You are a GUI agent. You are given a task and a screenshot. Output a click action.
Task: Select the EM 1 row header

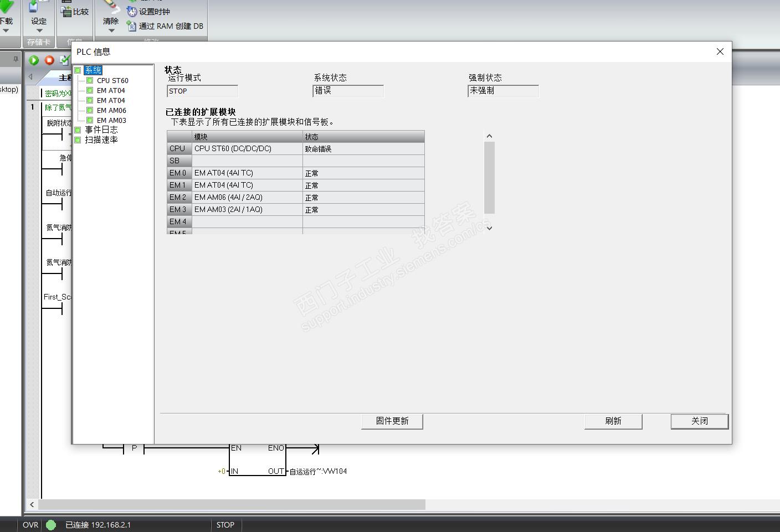tap(179, 185)
